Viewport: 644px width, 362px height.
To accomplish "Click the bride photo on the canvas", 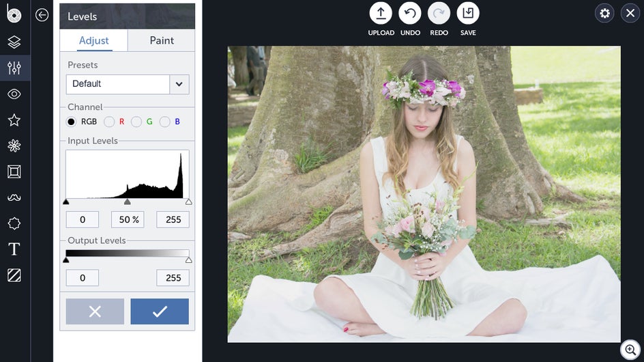I will click(x=424, y=194).
